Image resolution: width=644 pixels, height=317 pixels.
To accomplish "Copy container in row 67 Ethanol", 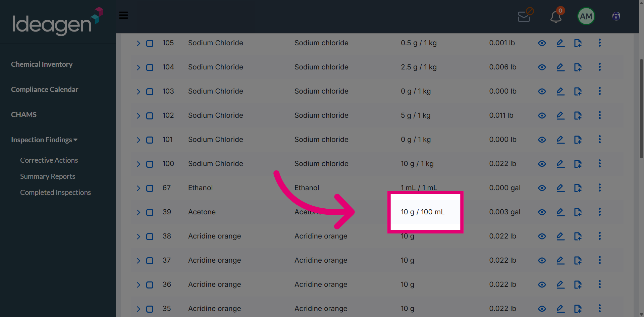I will tap(578, 188).
